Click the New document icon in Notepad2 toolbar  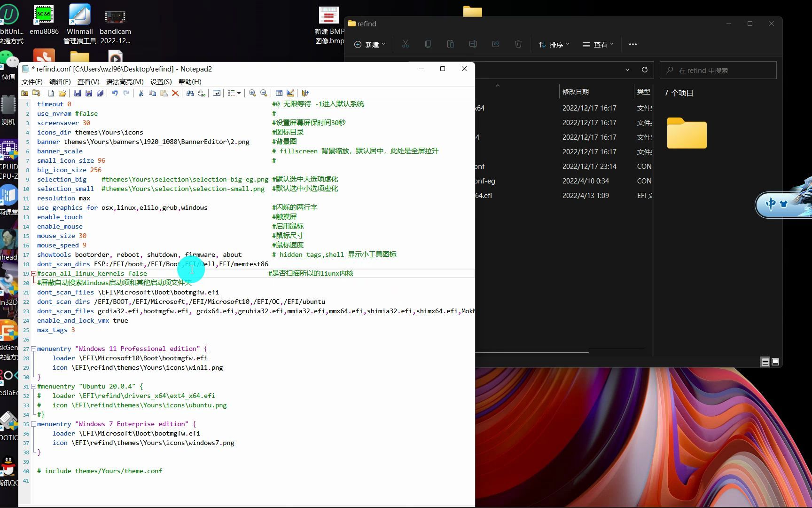tap(51, 93)
